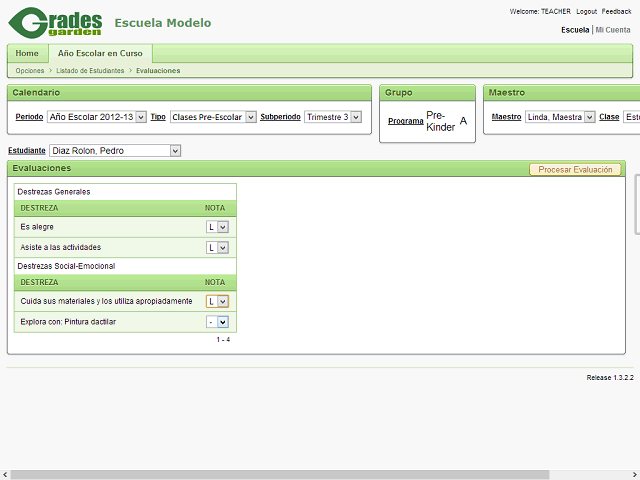Set nota for Cuida sus materiales row
The width and height of the screenshot is (640, 480).
coord(217,301)
